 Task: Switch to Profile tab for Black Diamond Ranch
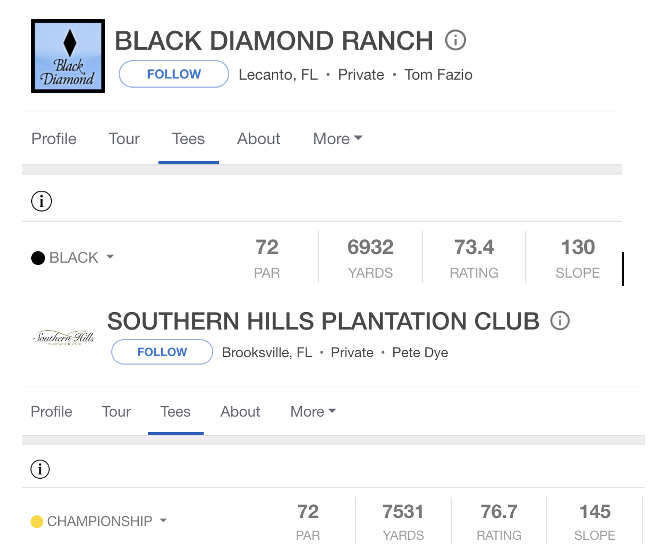(54, 139)
